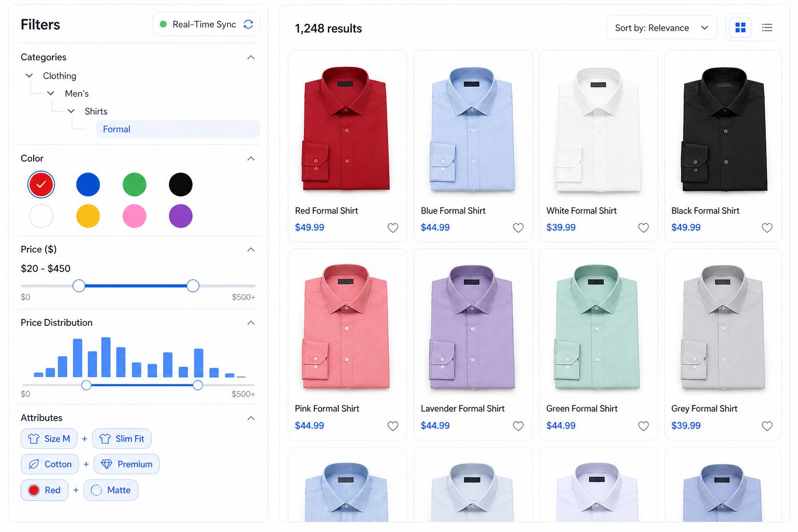Viewport: 798px width, 532px height.
Task: Toggle the Premium attribute chip
Action: pyautogui.click(x=127, y=464)
